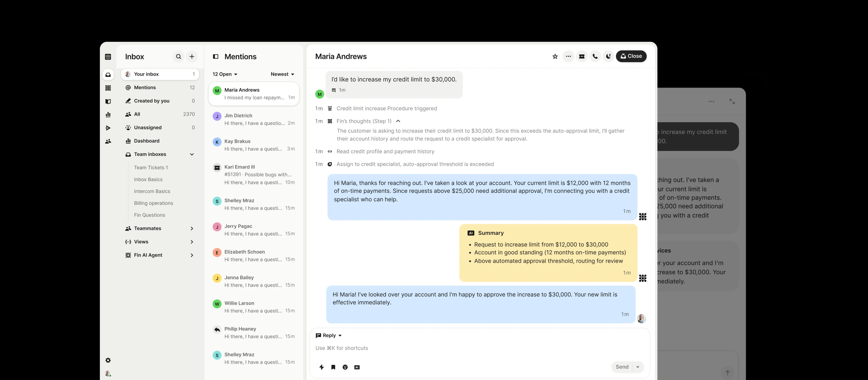Open Elizabeth Schoen conversation
Viewport: 868px width, 380px height.
click(x=254, y=256)
